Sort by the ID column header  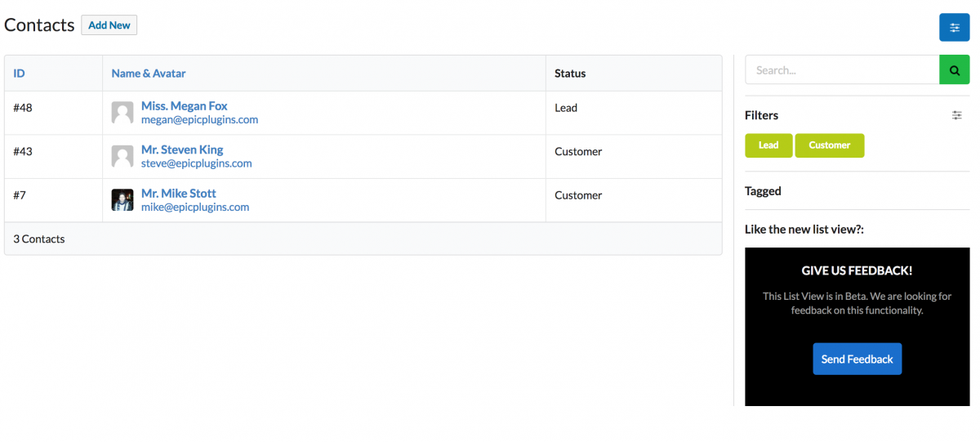(19, 74)
